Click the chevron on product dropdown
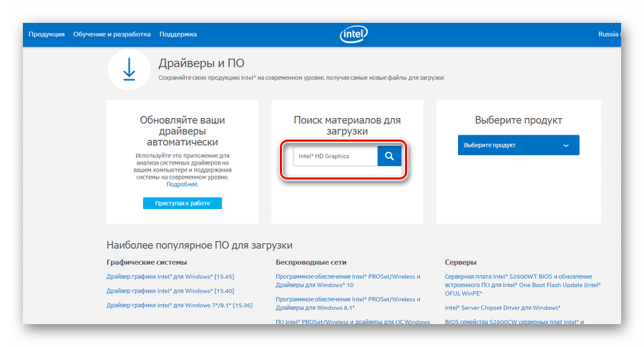 (566, 145)
